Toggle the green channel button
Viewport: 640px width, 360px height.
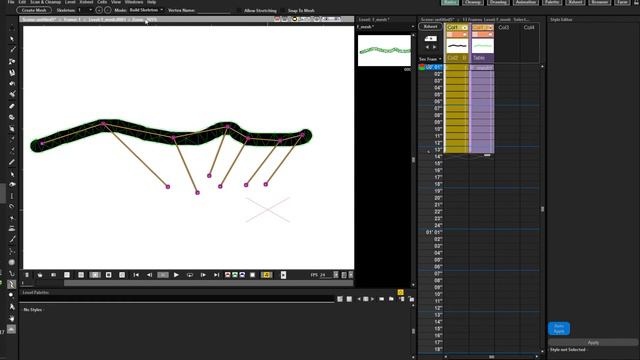coord(235,275)
